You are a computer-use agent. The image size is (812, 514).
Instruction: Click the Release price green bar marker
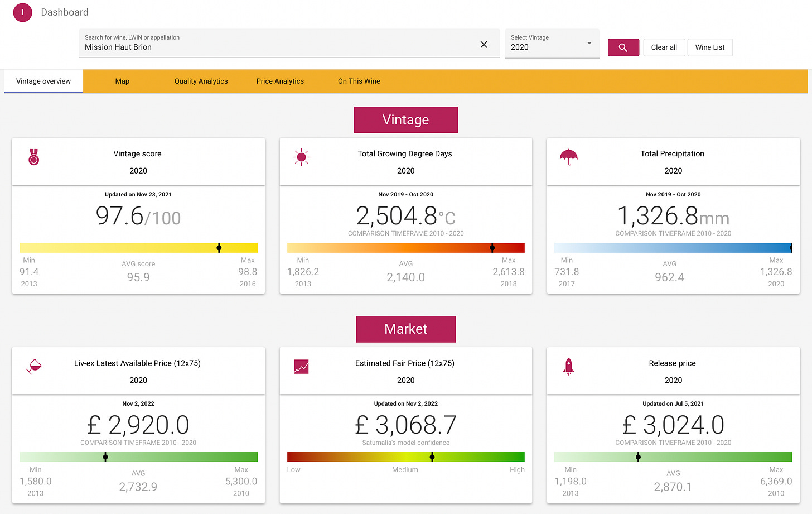point(638,457)
